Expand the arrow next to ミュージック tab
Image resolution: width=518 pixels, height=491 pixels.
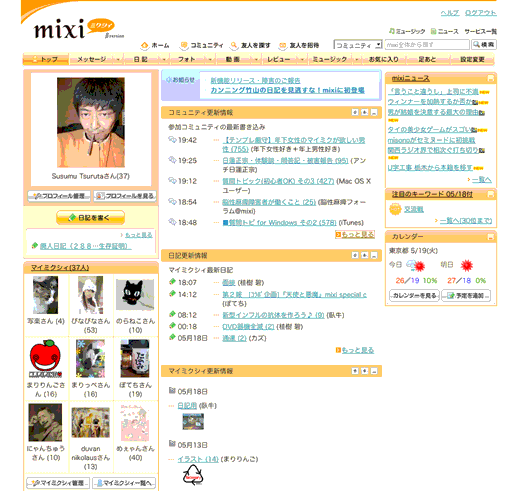pos(356,59)
